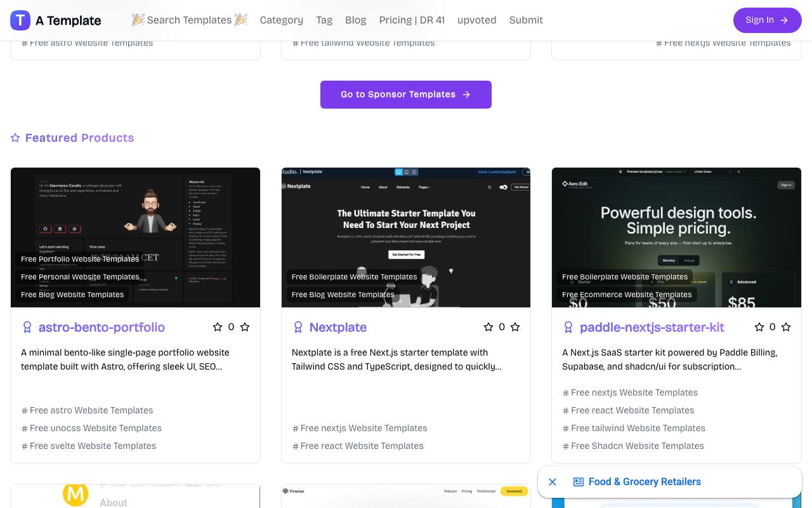Open the paddle-nextjs-starter-kit title link
The width and height of the screenshot is (812, 508).
click(x=652, y=327)
